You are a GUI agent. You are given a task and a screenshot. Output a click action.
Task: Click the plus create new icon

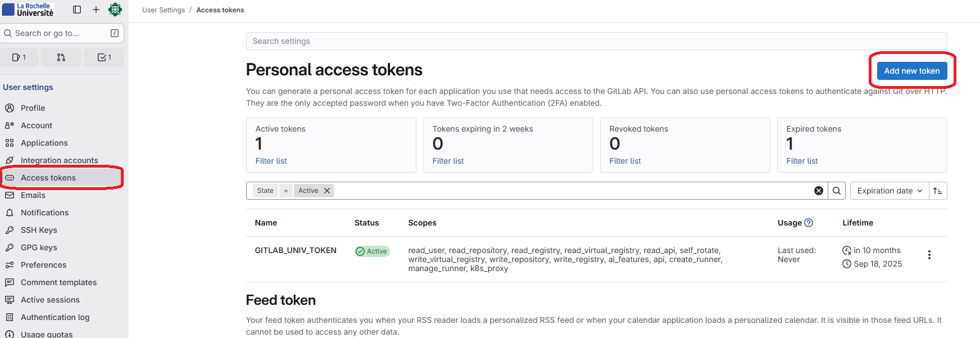96,10
